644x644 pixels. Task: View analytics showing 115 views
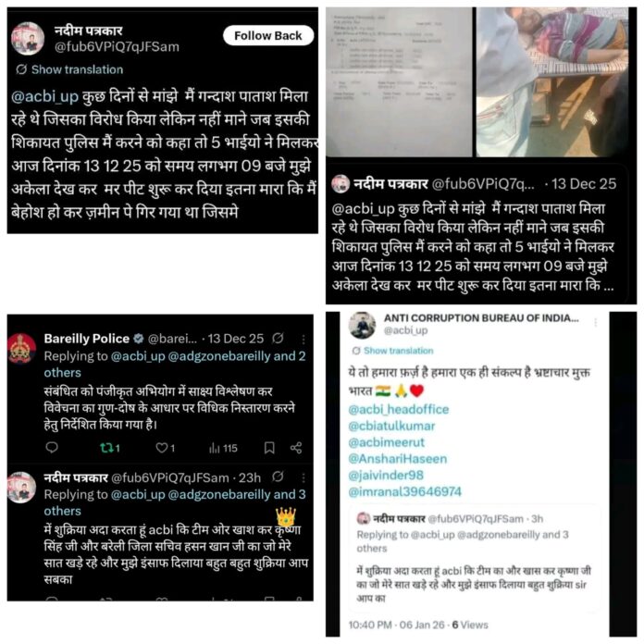tap(223, 448)
